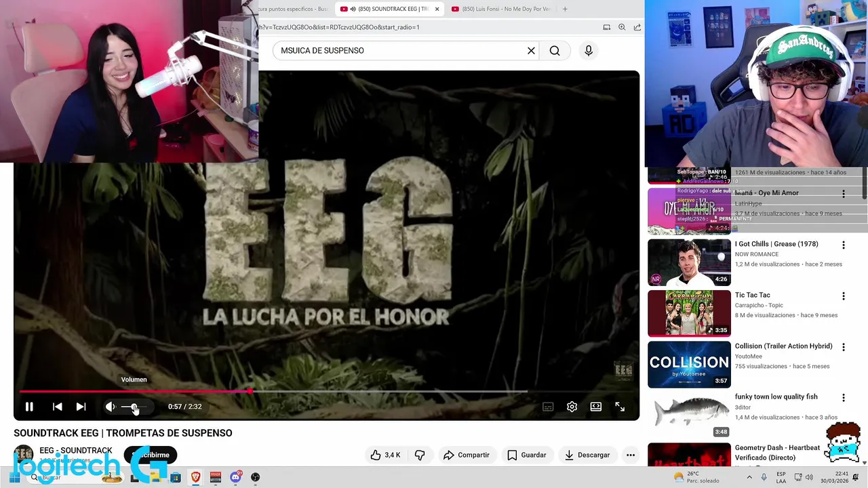This screenshot has height=488, width=868.
Task: Click the share page icon in address bar
Action: click(637, 27)
